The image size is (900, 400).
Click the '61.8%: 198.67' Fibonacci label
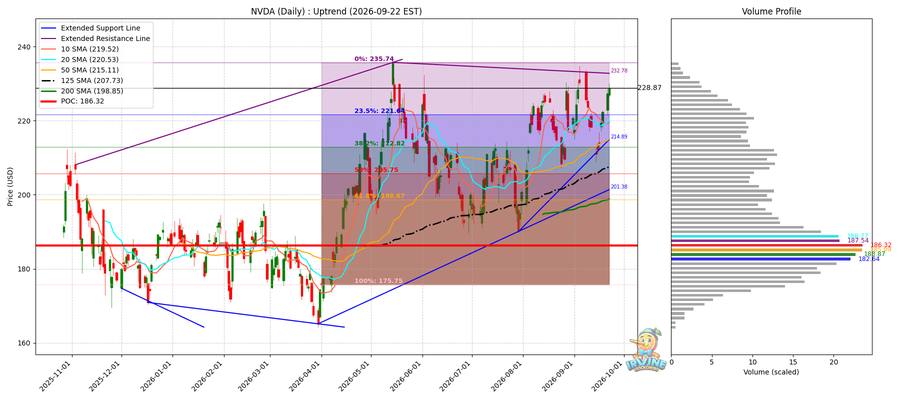(x=379, y=196)
